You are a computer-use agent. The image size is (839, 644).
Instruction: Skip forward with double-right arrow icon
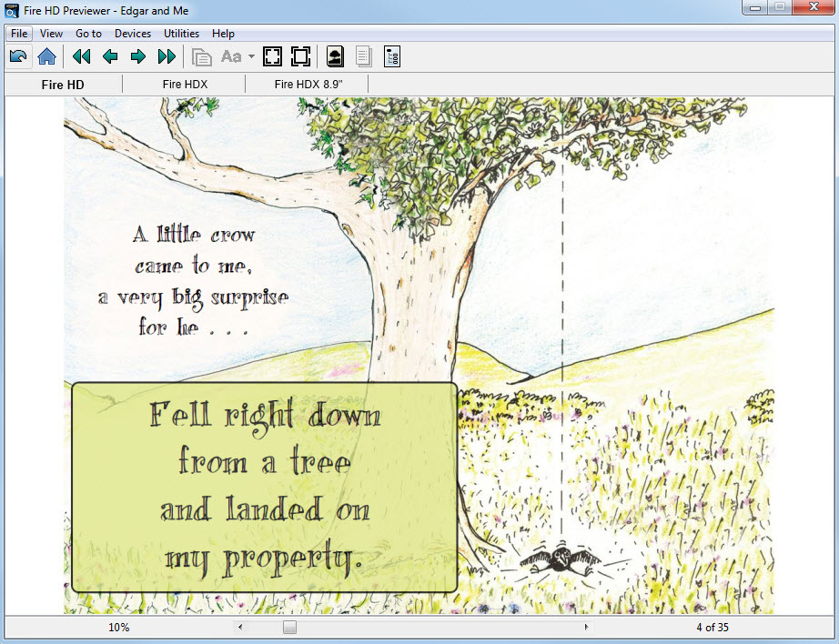(167, 56)
